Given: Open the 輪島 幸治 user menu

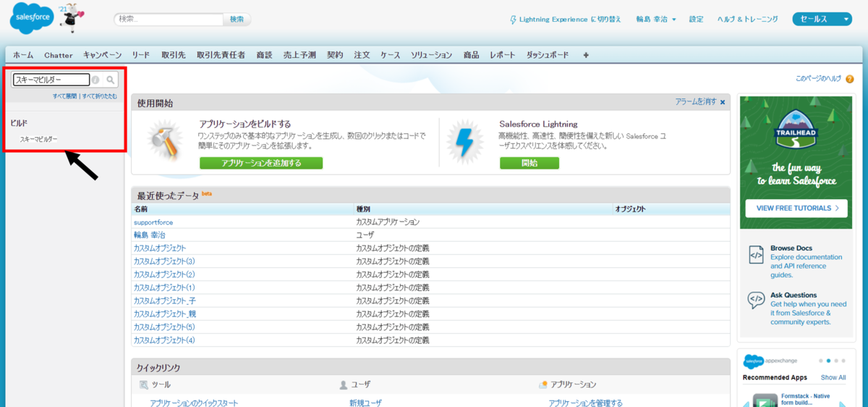Looking at the screenshot, I should [656, 20].
